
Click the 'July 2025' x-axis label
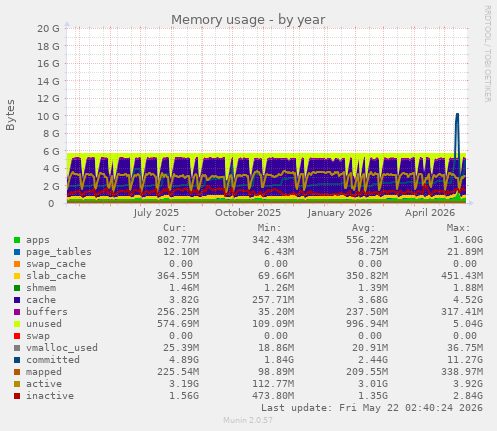[156, 213]
